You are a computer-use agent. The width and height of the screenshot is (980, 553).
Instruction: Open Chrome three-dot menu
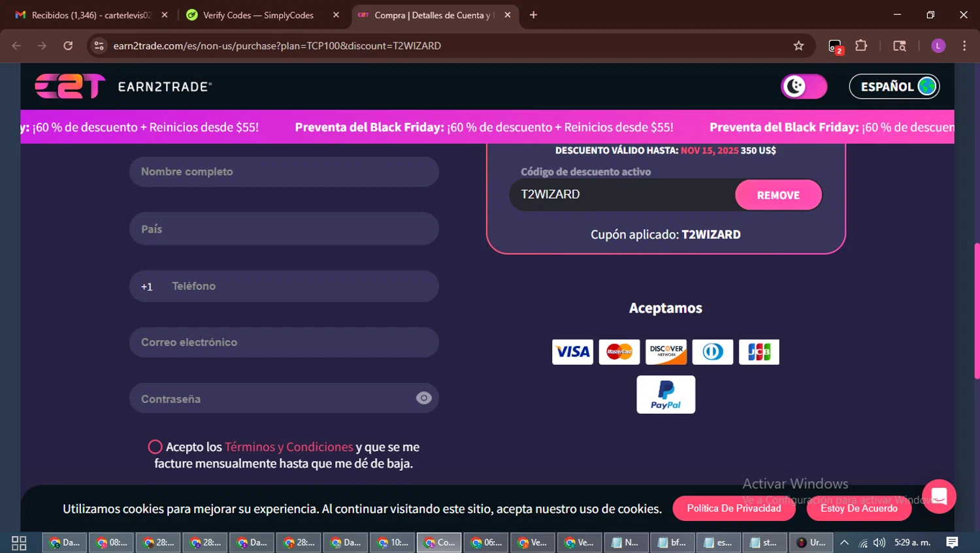click(964, 46)
